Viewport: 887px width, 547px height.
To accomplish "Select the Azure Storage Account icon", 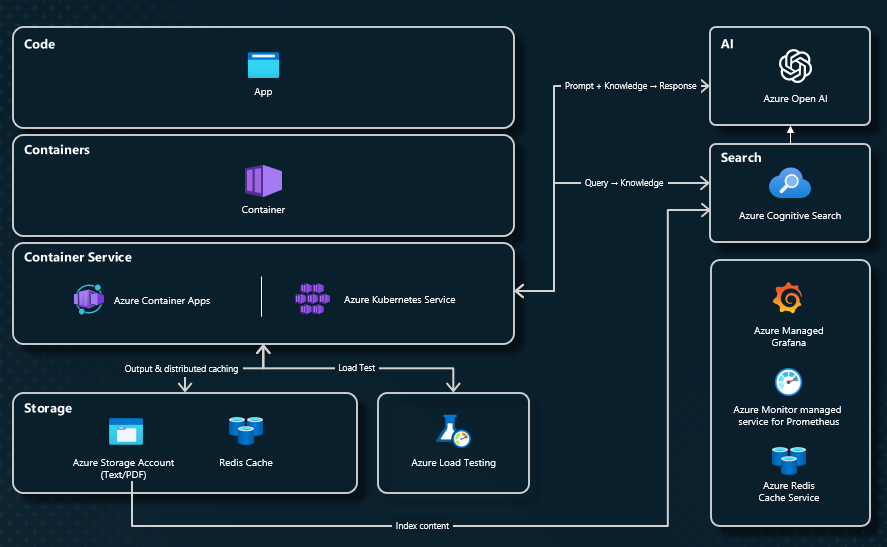I will click(126, 432).
